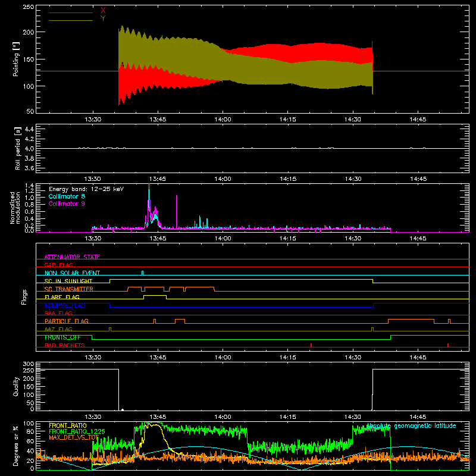Select the red "X" legend label

click(103, 11)
